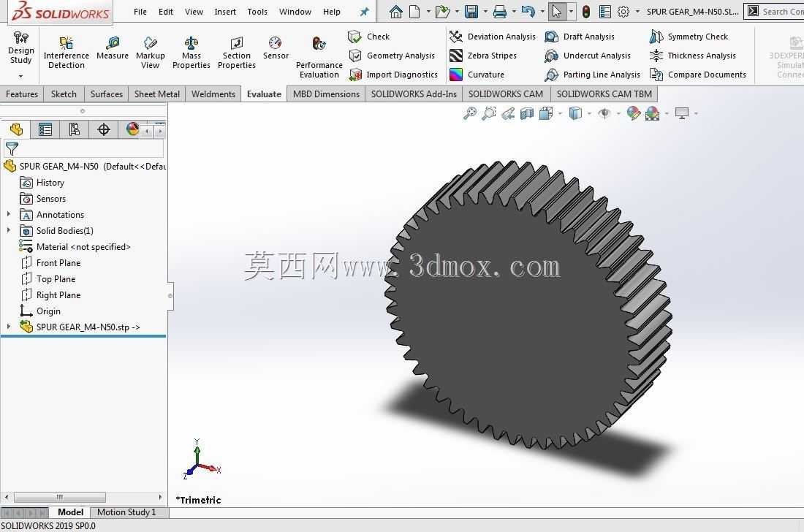Open the Tools menu
The height and width of the screenshot is (532, 804).
(x=257, y=11)
